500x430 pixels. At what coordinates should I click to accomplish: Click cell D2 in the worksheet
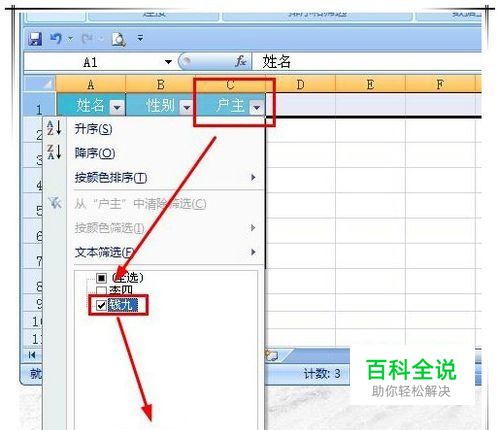click(x=300, y=130)
